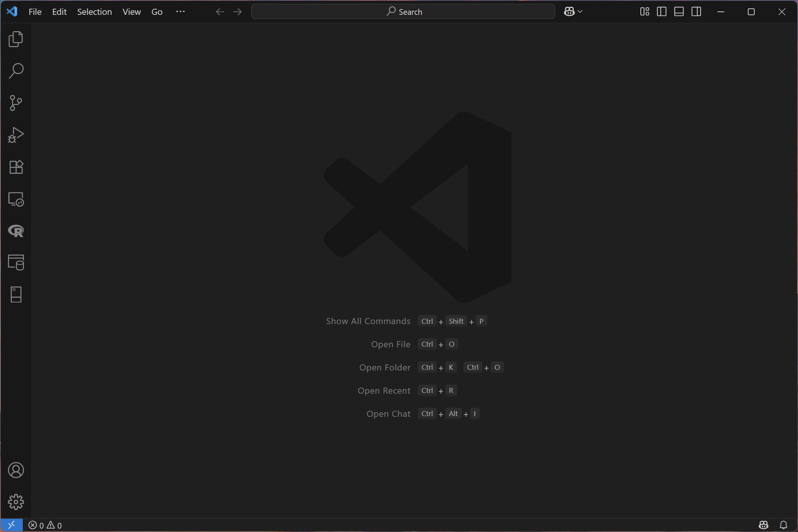Expand the Copilot chat dropdown chevron
The image size is (798, 532).
click(580, 12)
